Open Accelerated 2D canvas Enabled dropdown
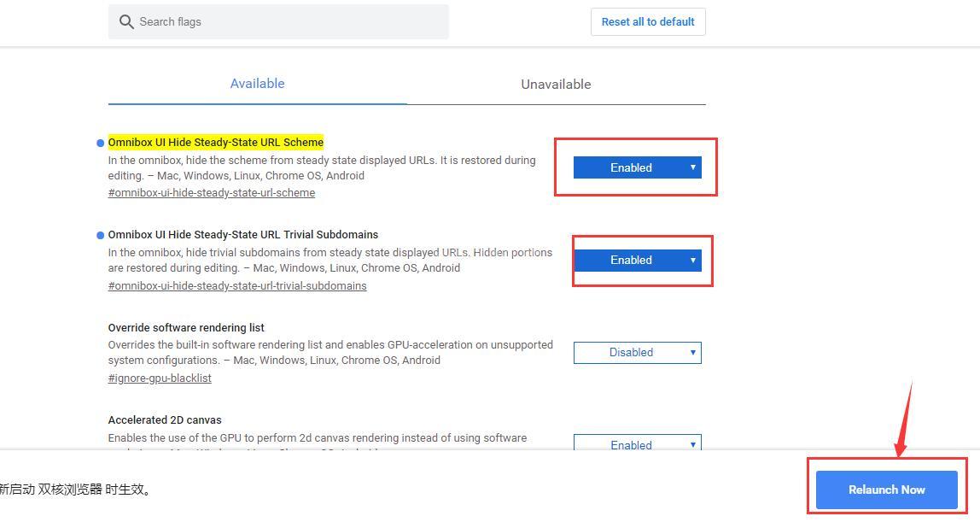The image size is (980, 522). tap(637, 443)
